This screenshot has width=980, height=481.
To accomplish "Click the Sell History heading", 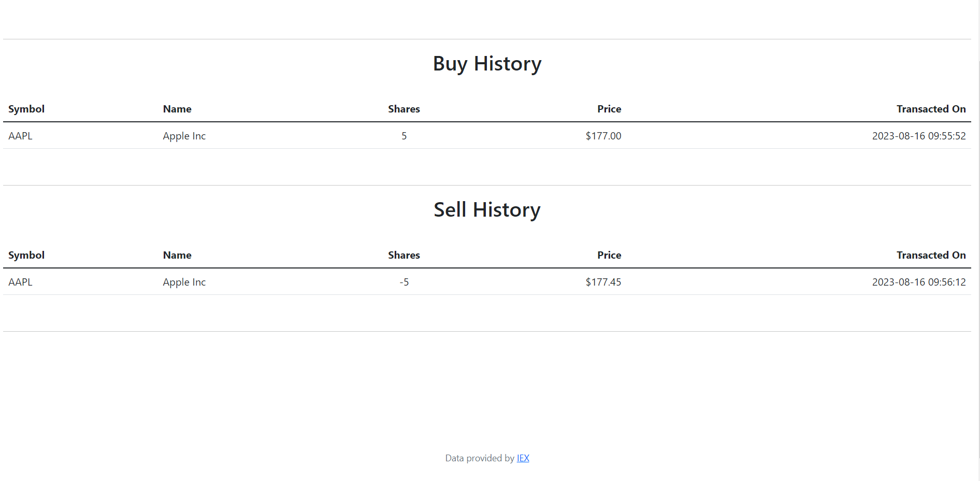I will point(487,210).
